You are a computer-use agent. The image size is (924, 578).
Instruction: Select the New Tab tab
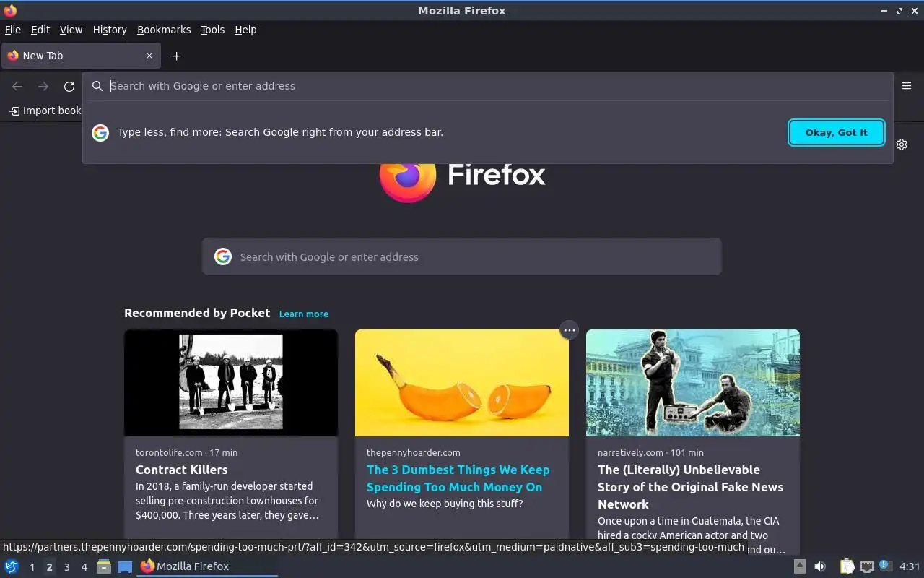pyautogui.click(x=80, y=56)
